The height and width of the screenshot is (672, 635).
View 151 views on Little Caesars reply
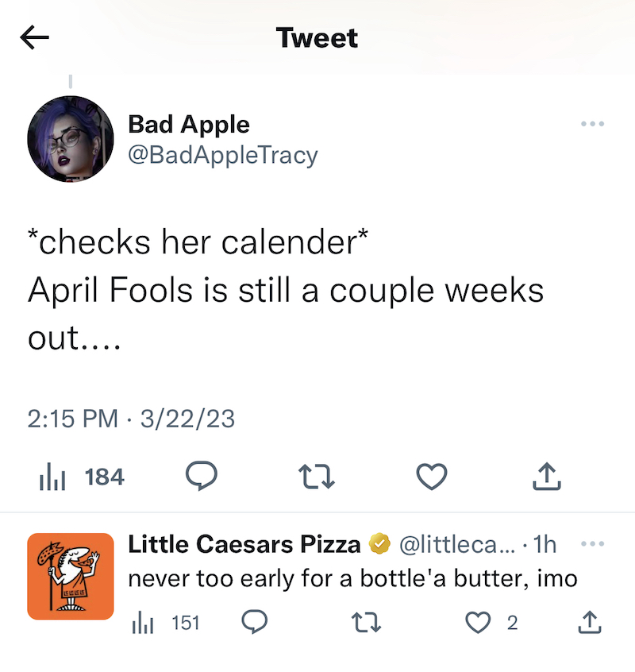click(165, 624)
